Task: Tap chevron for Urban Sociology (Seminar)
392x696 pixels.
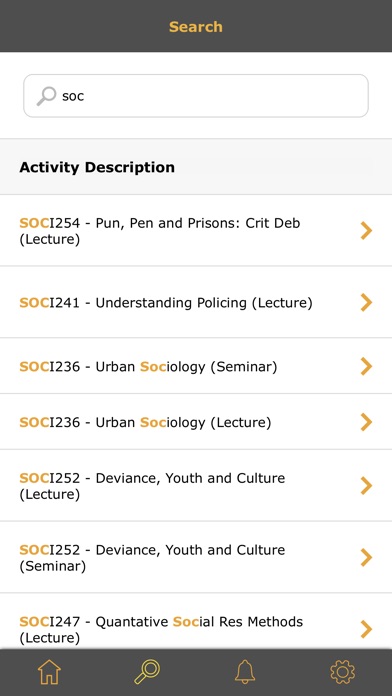Action: [x=366, y=366]
